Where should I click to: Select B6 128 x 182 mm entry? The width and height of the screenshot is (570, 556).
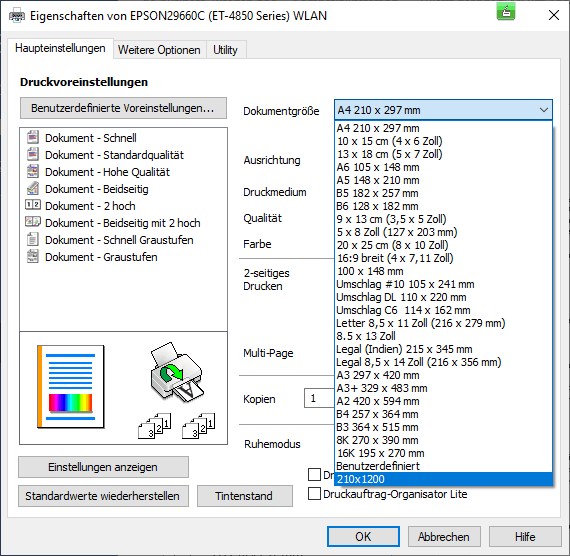[443, 206]
